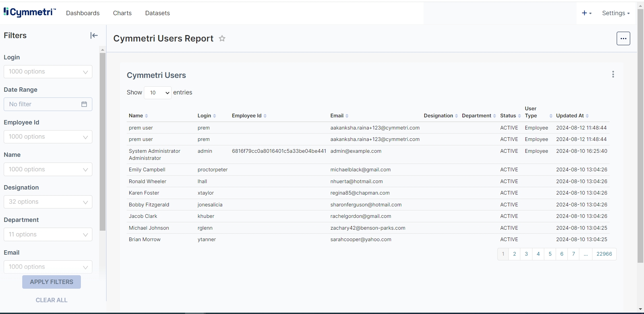Change the Show entries count dropdown
This screenshot has height=314, width=644.
(158, 93)
